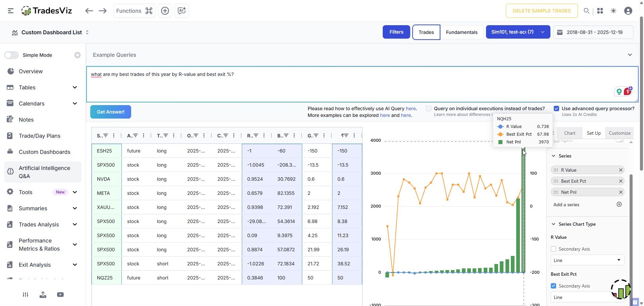Open the date range picker

[593, 32]
